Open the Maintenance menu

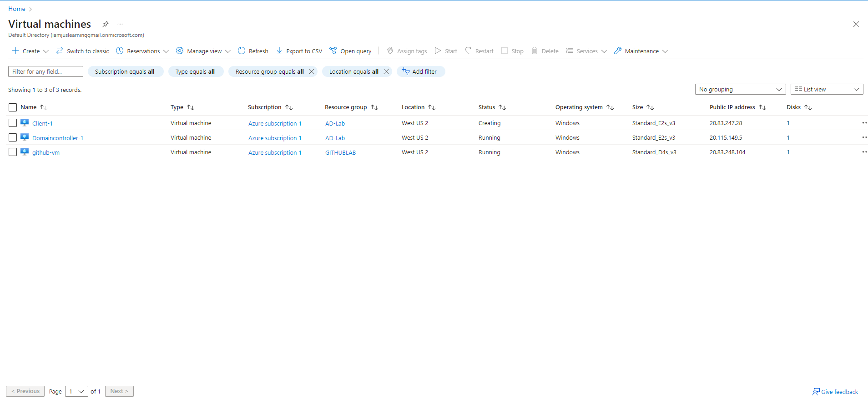point(641,51)
